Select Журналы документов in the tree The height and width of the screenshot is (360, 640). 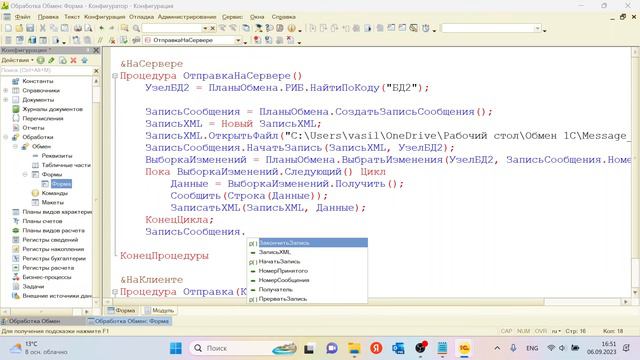point(52,109)
